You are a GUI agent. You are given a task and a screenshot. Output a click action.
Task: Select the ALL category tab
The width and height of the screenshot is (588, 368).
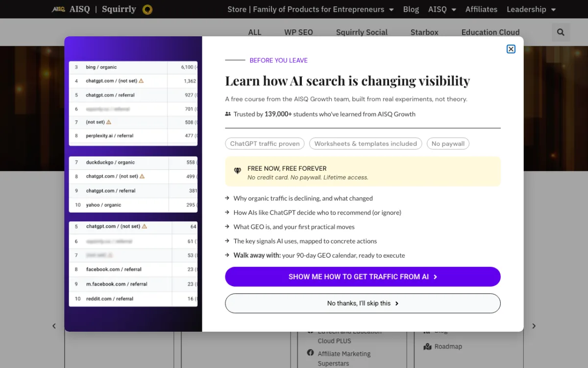click(x=255, y=32)
